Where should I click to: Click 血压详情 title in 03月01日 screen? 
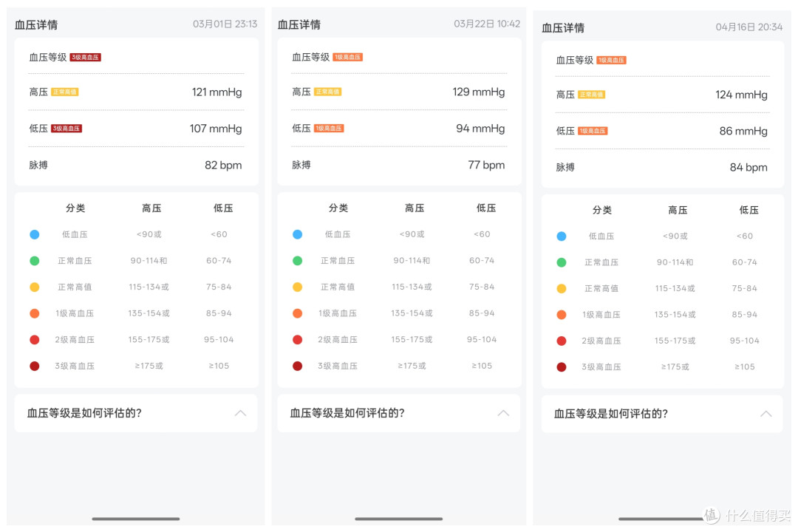click(x=36, y=24)
